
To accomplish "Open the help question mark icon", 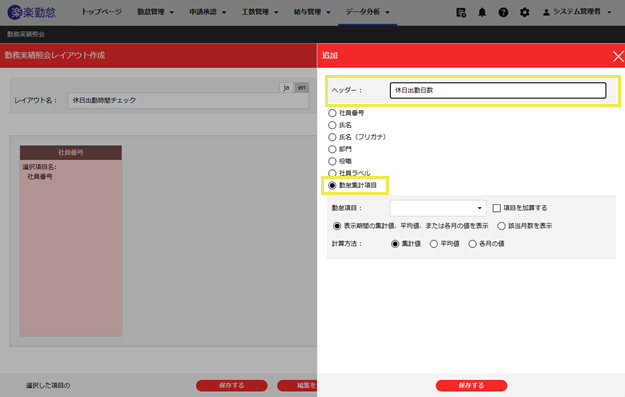I will click(x=503, y=13).
